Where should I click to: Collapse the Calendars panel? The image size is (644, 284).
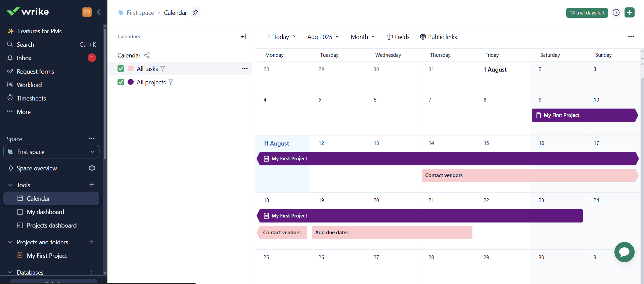pyautogui.click(x=243, y=37)
